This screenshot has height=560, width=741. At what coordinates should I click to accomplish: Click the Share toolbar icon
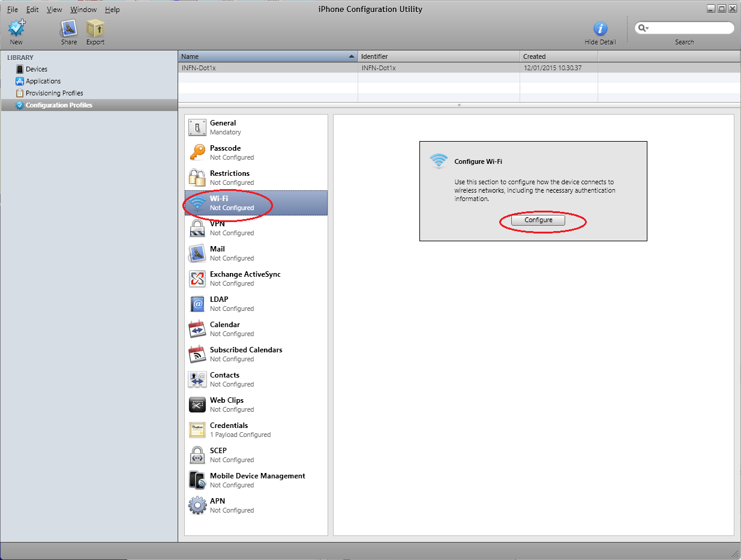69,28
